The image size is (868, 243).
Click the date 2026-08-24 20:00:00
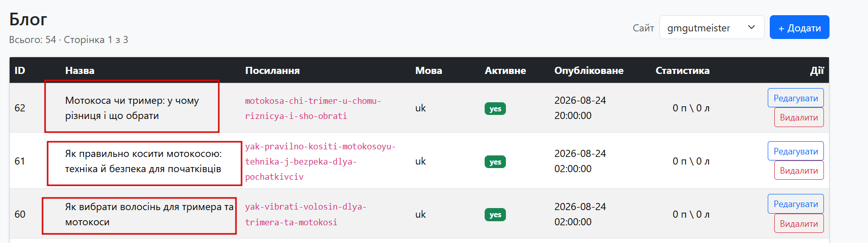tap(580, 108)
